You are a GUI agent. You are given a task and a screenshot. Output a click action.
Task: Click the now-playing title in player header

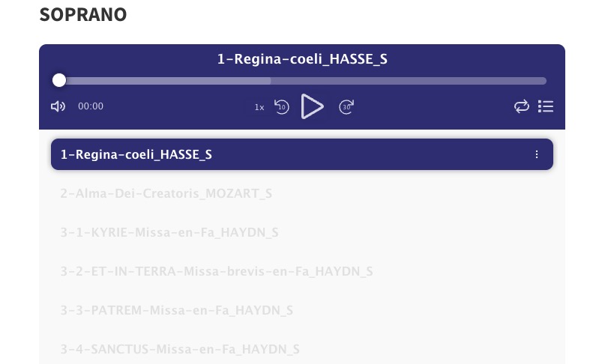(x=302, y=59)
